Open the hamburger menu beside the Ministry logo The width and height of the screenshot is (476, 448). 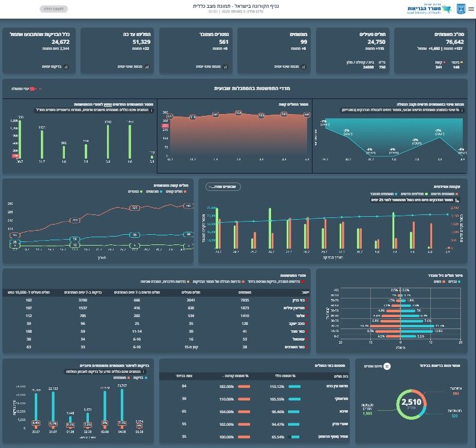coord(471,9)
